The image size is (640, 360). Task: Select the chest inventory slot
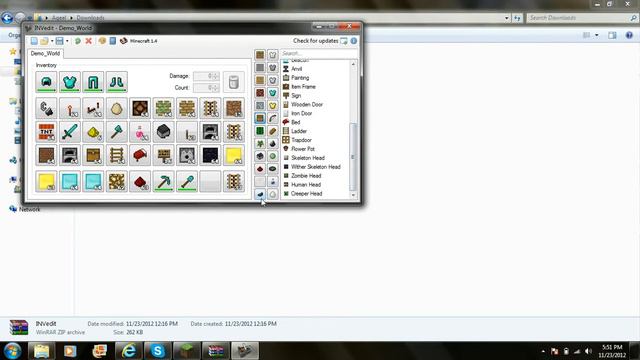(x=93, y=156)
